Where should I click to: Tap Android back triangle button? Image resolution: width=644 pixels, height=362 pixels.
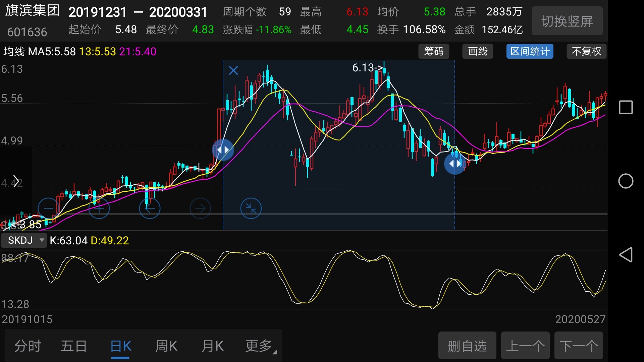pyautogui.click(x=626, y=255)
